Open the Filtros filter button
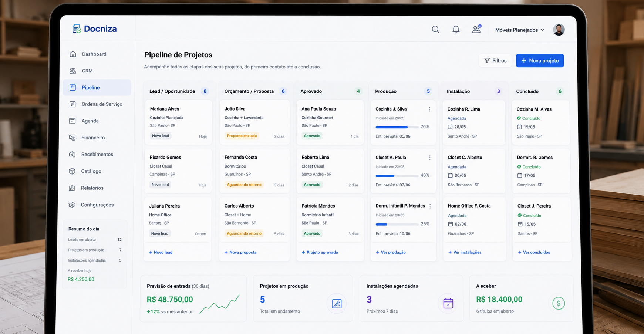The image size is (644, 334). (495, 61)
